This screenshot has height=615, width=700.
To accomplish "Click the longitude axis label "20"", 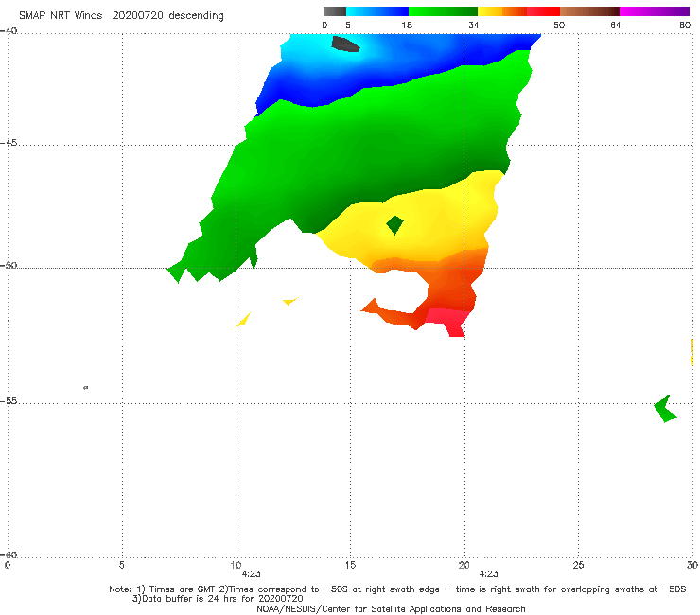I will click(464, 565).
